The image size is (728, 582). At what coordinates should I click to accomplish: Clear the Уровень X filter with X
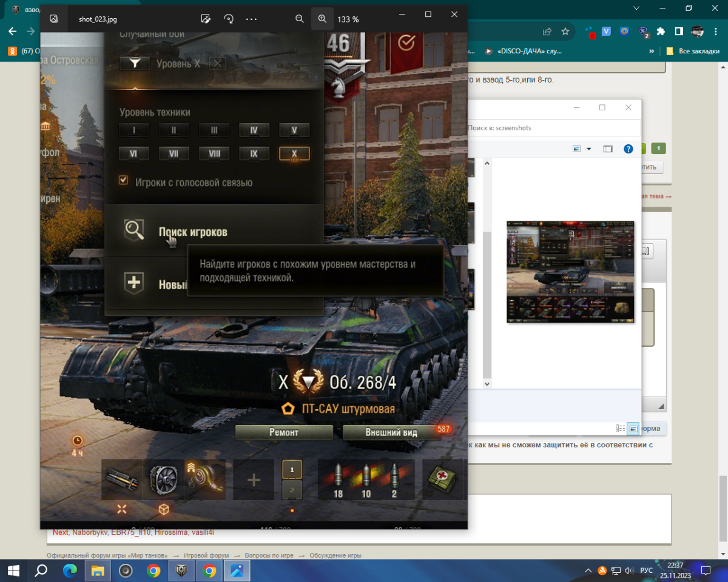pyautogui.click(x=217, y=64)
